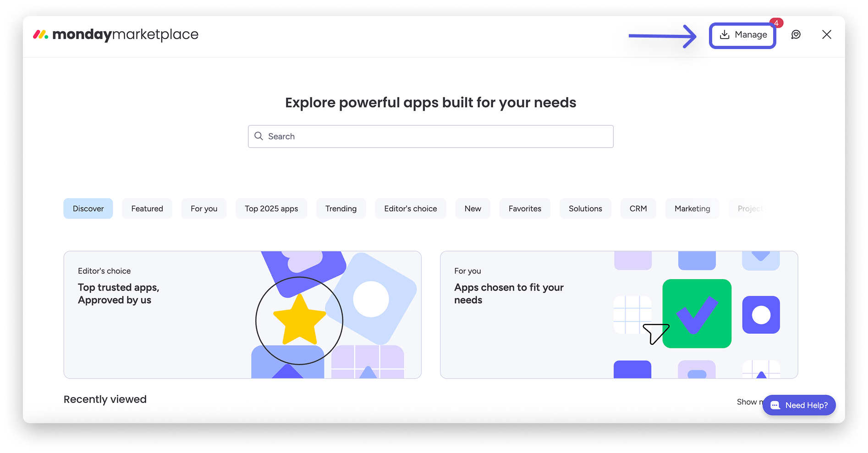The height and width of the screenshot is (453, 868).
Task: Open the Editor's choice tab
Action: (411, 209)
